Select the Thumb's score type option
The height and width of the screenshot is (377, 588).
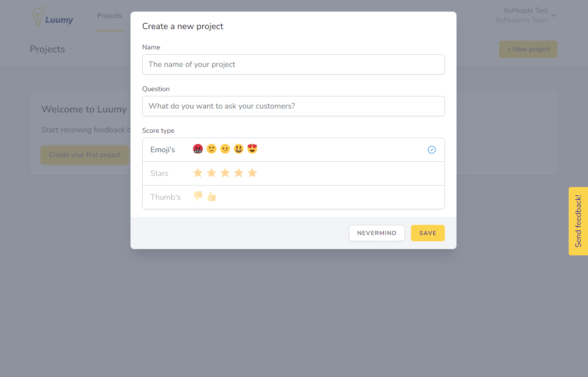[x=165, y=197]
